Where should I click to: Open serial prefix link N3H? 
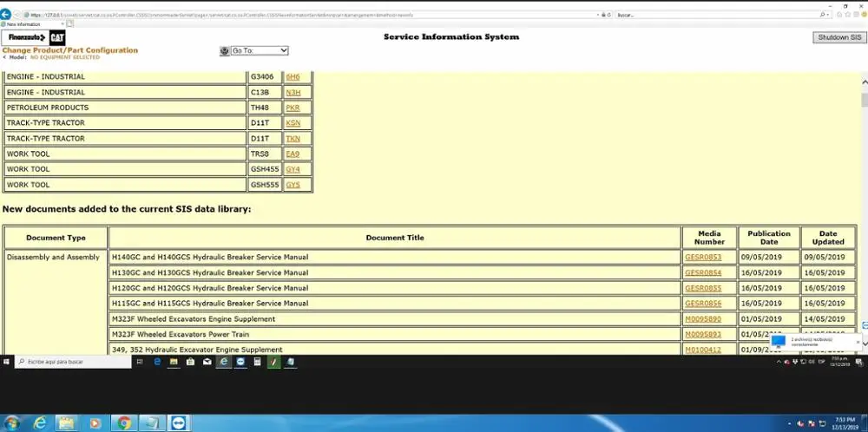click(x=293, y=92)
